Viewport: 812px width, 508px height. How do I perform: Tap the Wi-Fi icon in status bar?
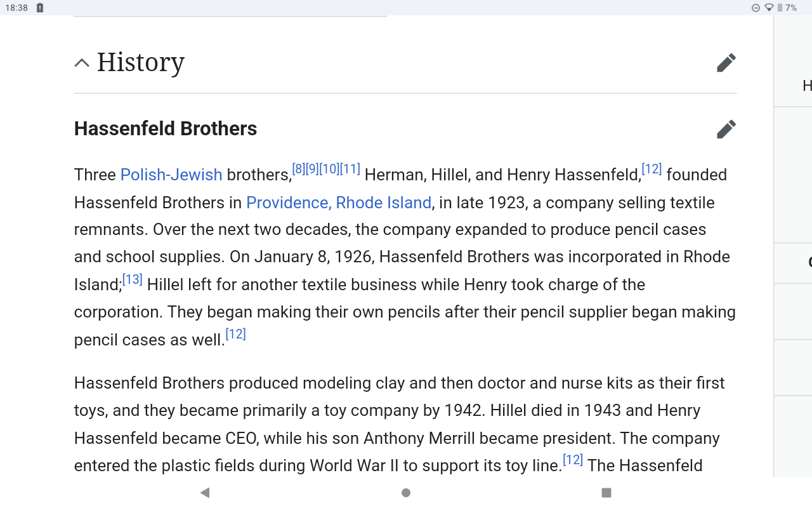pyautogui.click(x=768, y=8)
